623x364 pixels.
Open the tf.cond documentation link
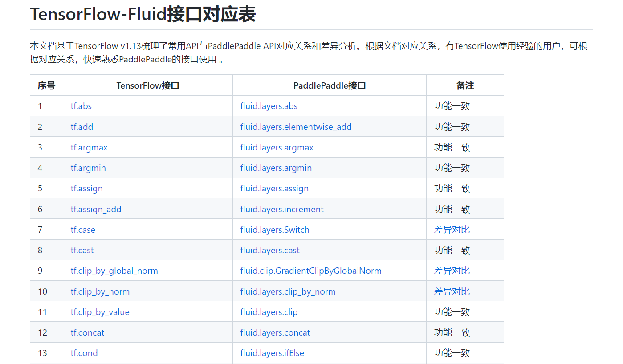(84, 353)
